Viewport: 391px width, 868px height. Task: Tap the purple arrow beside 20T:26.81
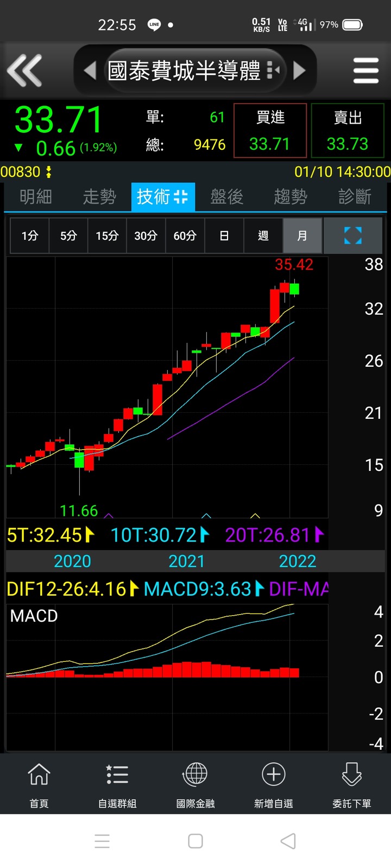(x=319, y=535)
